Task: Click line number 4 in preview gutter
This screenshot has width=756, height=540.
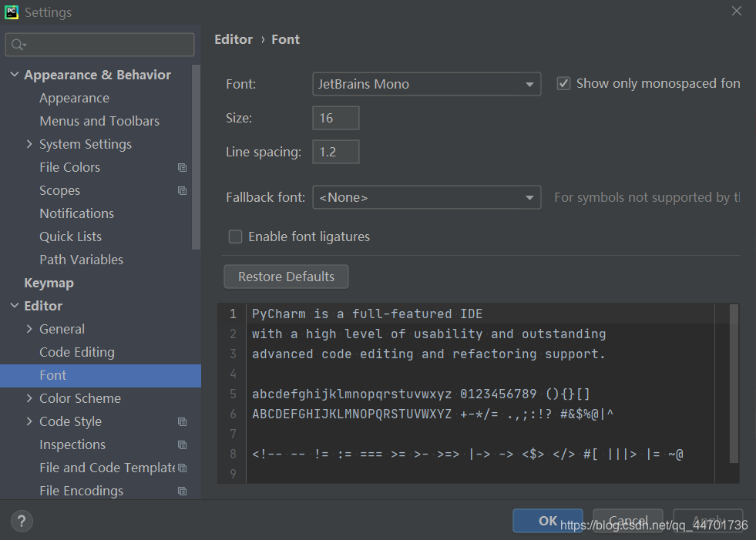Action: 233,374
